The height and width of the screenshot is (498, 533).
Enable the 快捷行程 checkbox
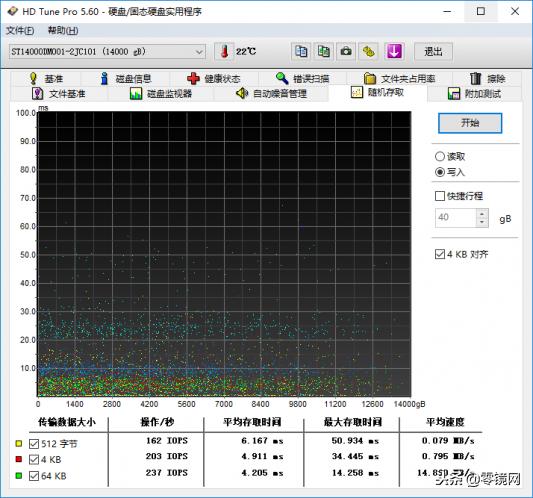pos(440,196)
